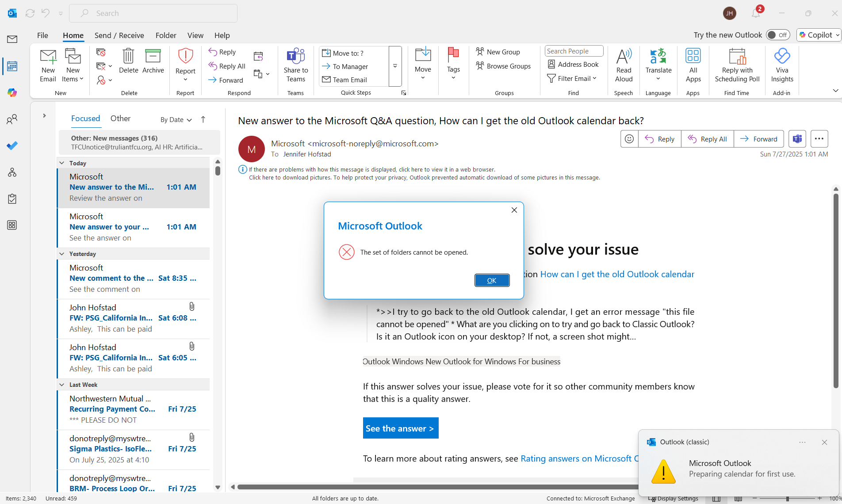
Task: Click the message list vertical scrollbar thumb
Action: click(218, 170)
